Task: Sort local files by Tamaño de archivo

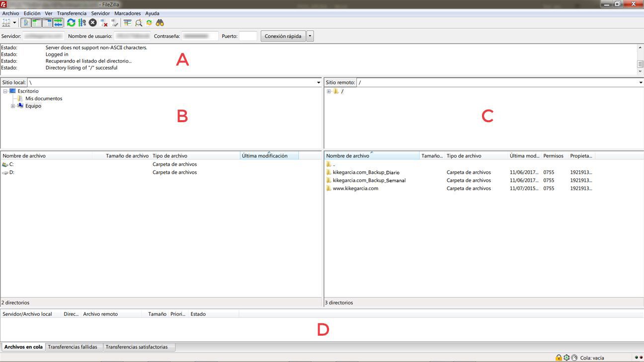Action: [122, 156]
